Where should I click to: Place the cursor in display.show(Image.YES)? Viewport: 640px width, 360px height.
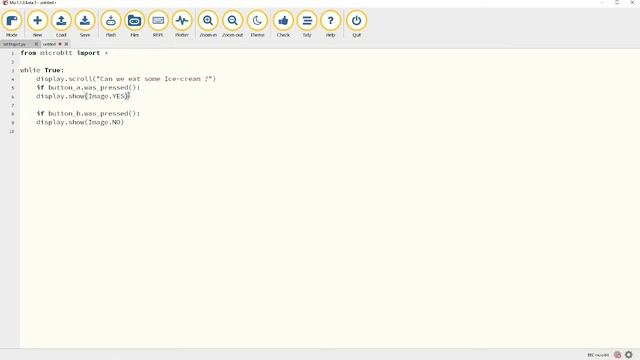tap(83, 96)
